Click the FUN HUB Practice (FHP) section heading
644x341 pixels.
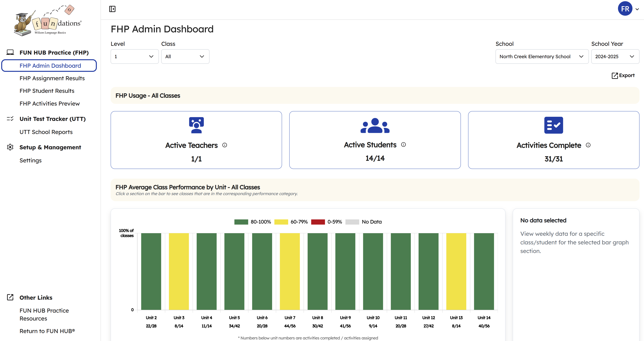click(54, 53)
